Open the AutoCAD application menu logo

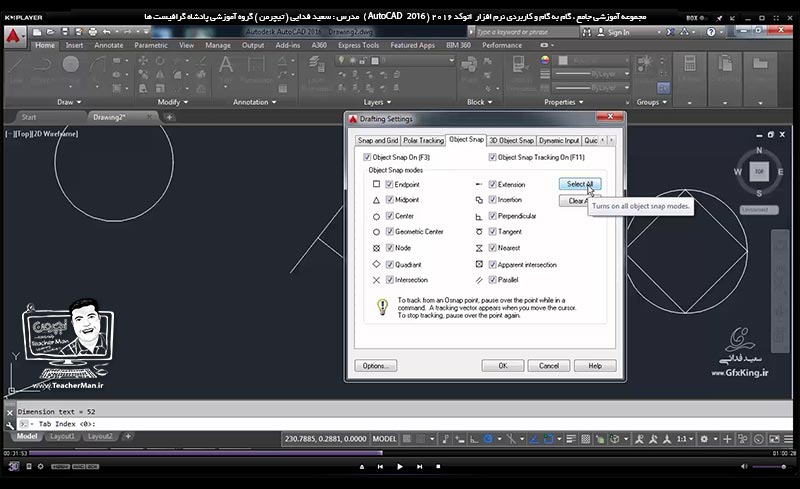14,36
